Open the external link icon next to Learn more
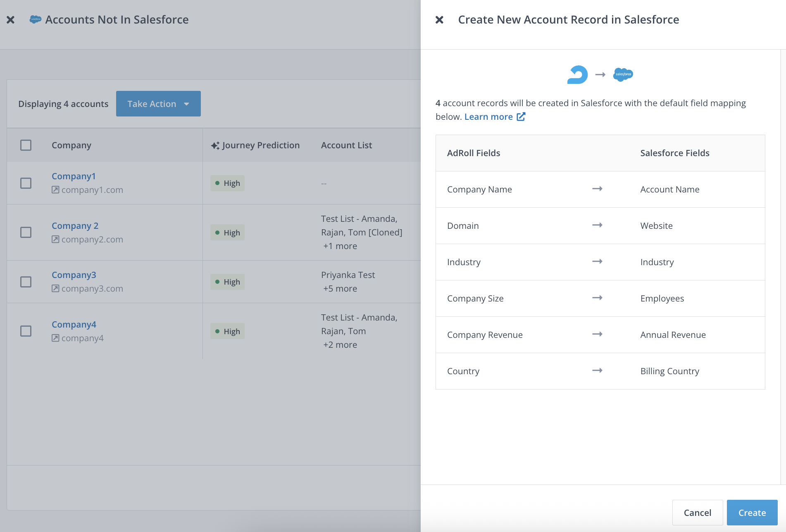This screenshot has width=786, height=532. point(521,117)
